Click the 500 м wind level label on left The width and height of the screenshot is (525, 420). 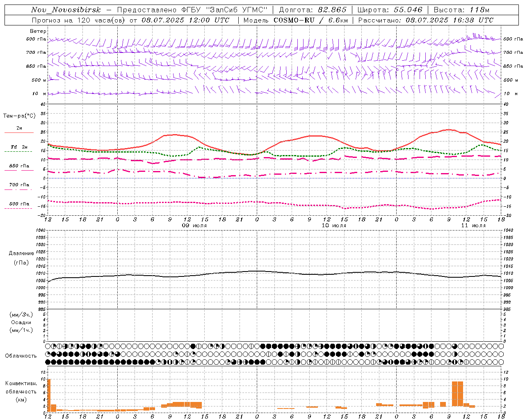(39, 80)
